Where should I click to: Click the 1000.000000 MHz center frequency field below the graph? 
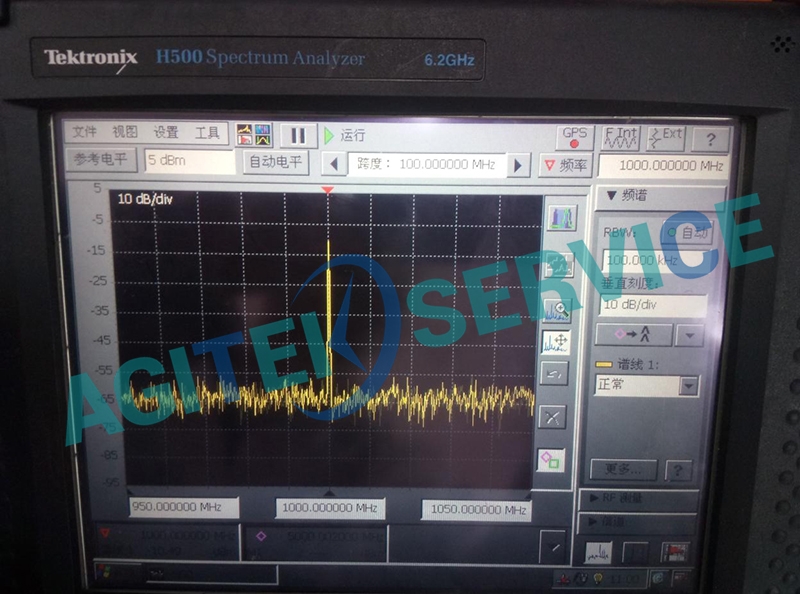pyautogui.click(x=328, y=509)
